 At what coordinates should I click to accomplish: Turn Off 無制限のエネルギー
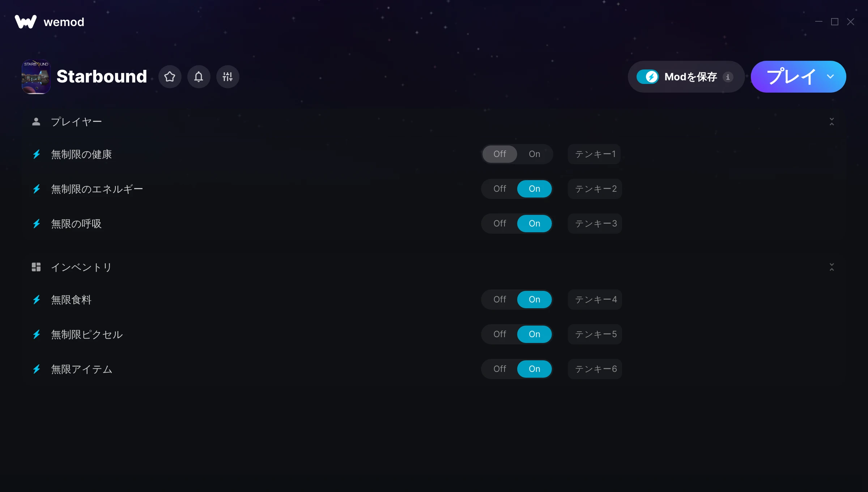tap(499, 189)
